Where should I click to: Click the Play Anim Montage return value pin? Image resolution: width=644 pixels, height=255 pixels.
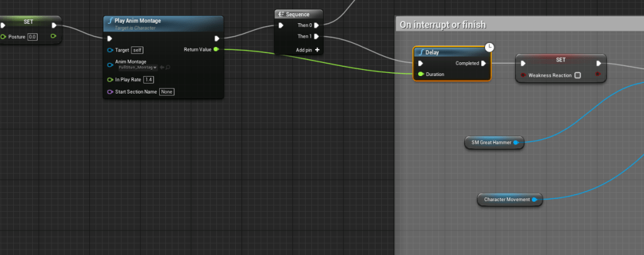pos(216,49)
